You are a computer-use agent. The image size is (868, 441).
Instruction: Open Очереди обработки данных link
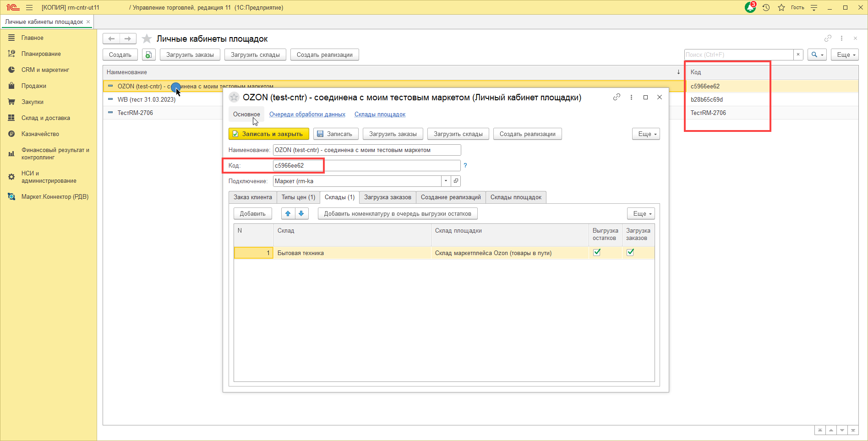tap(307, 114)
